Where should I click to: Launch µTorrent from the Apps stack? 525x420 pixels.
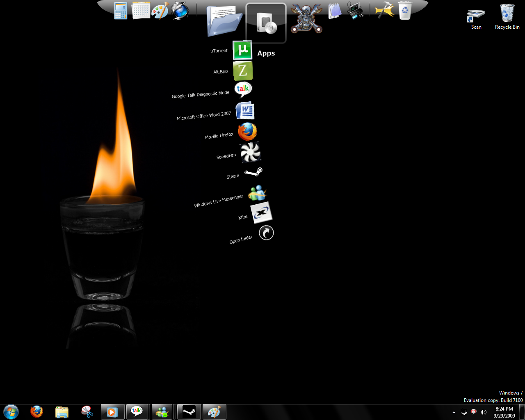(242, 50)
